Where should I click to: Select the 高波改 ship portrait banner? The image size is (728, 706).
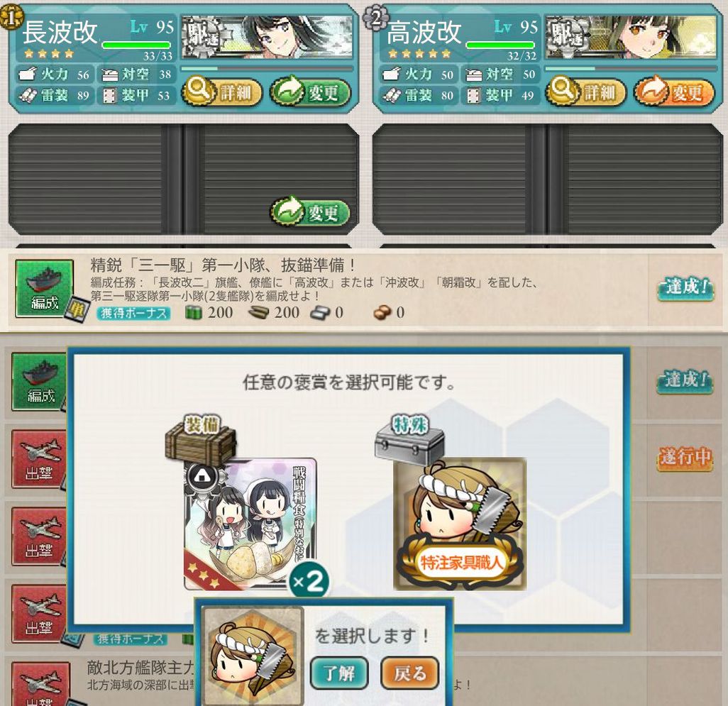(x=631, y=37)
